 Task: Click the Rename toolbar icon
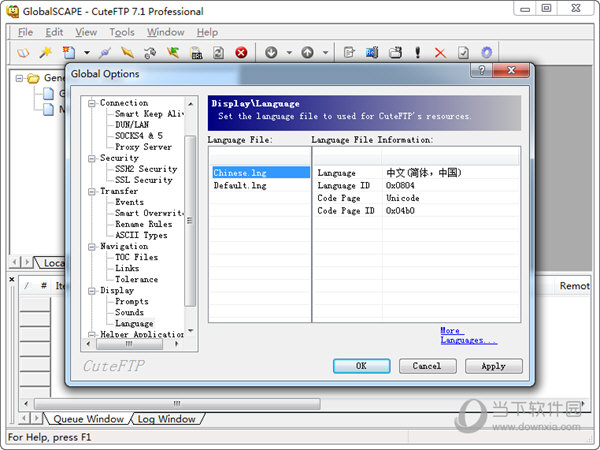click(x=372, y=52)
